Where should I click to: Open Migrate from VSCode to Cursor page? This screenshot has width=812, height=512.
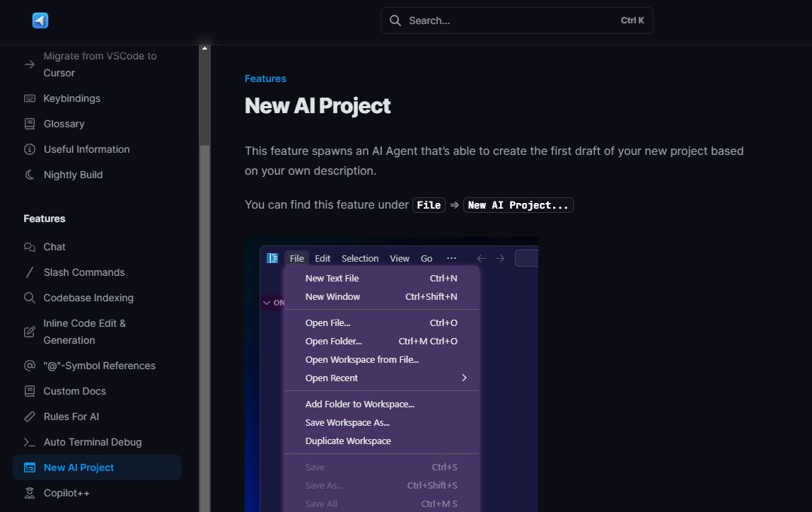(x=100, y=64)
